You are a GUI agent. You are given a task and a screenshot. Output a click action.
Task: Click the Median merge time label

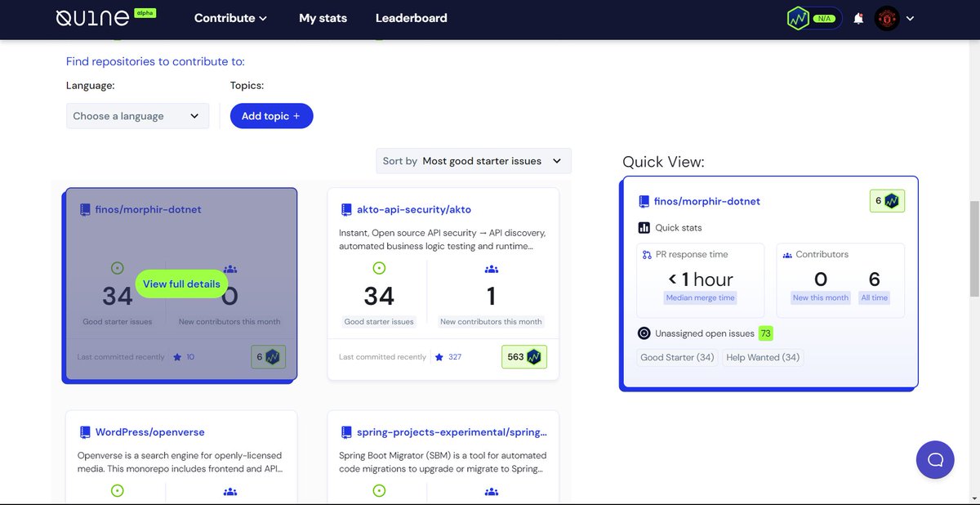tap(701, 298)
